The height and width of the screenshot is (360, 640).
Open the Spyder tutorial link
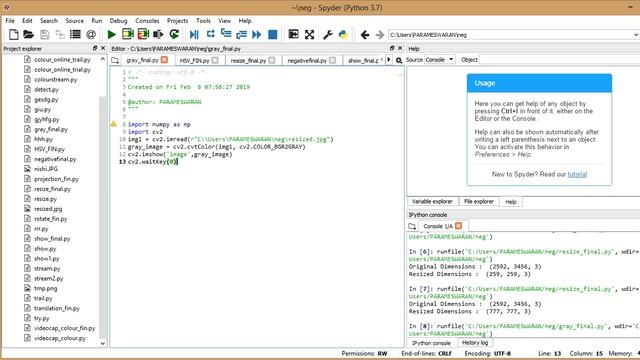(577, 174)
